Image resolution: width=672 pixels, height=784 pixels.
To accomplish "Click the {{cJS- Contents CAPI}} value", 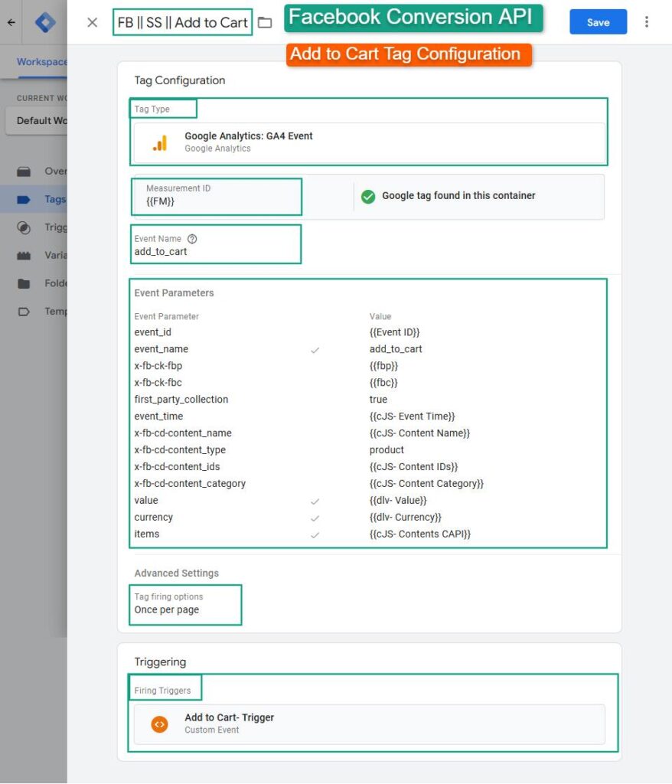I will point(420,534).
